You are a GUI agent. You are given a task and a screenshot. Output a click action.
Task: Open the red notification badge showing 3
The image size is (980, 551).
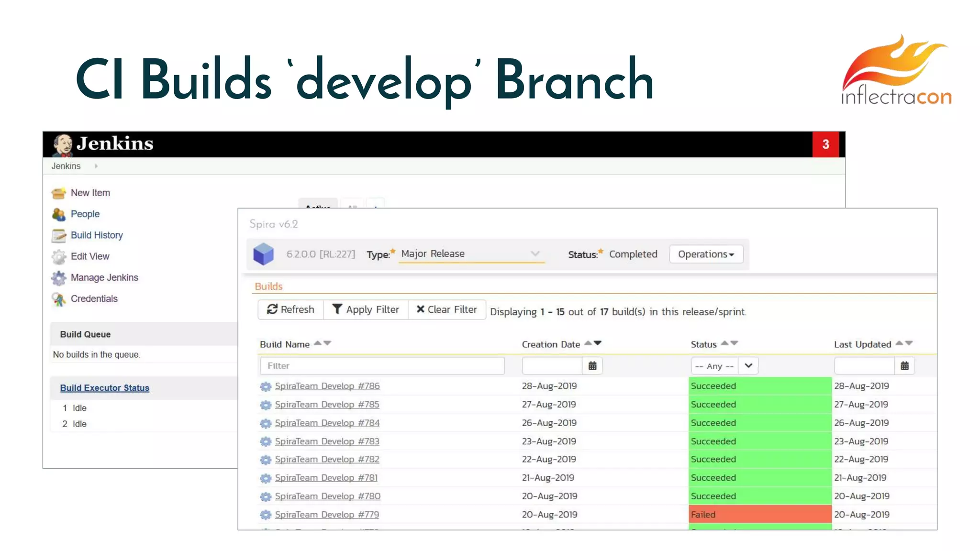pyautogui.click(x=825, y=144)
